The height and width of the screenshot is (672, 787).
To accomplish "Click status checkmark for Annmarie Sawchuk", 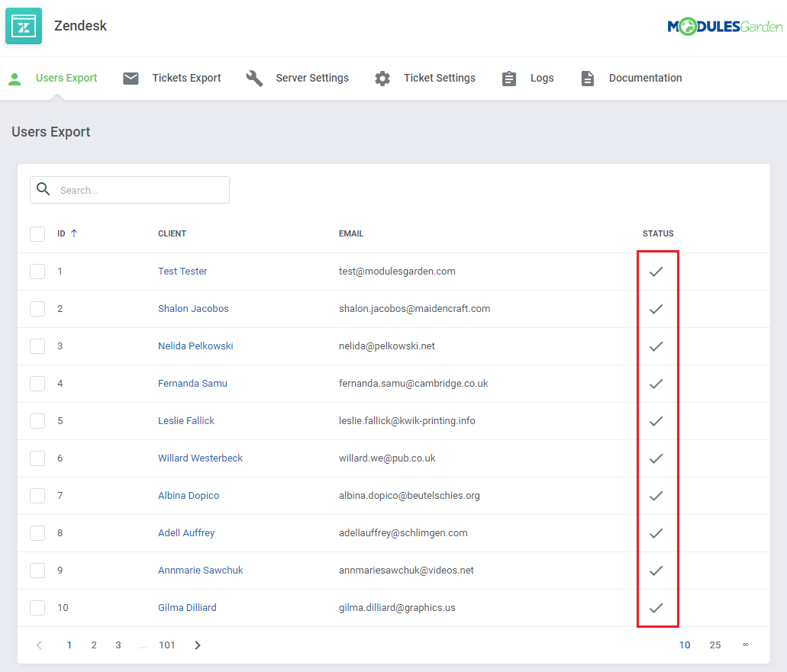I will (656, 571).
